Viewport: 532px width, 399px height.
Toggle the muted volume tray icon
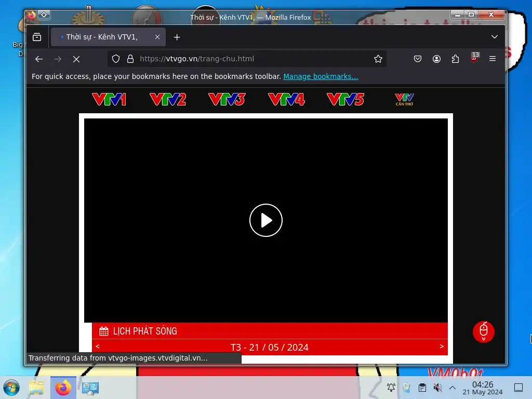[437, 387]
